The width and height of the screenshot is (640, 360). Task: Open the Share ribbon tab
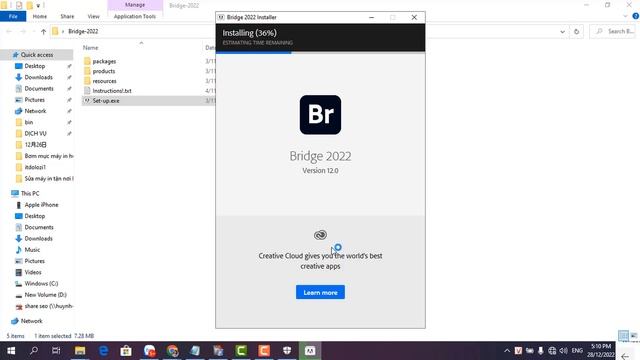67,16
